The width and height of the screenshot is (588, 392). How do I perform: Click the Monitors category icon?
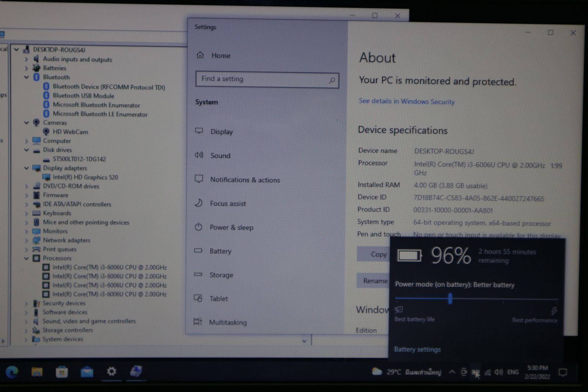click(36, 231)
